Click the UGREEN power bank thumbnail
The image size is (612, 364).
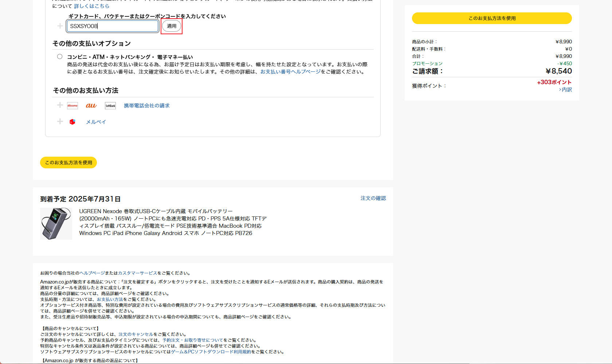click(56, 224)
